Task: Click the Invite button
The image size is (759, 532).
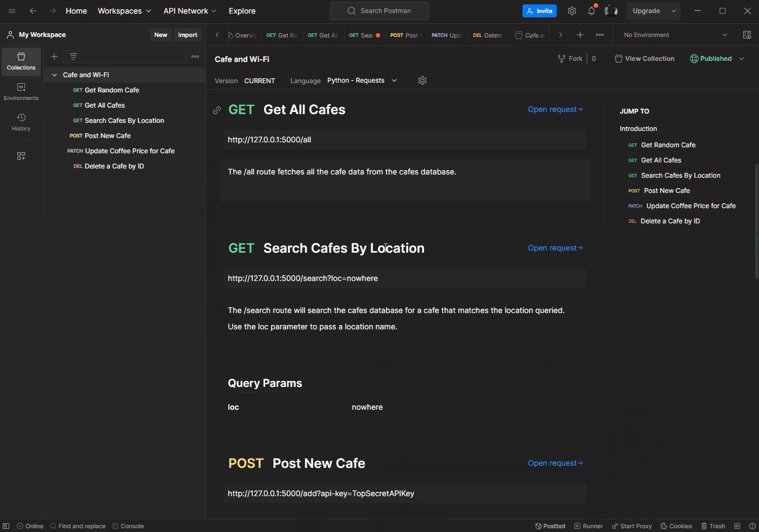Action: click(x=539, y=11)
